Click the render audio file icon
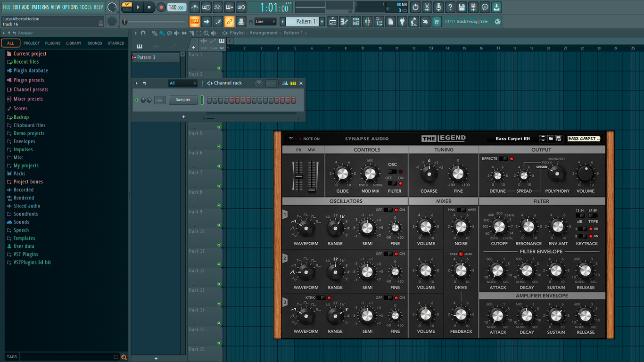 [x=473, y=7]
